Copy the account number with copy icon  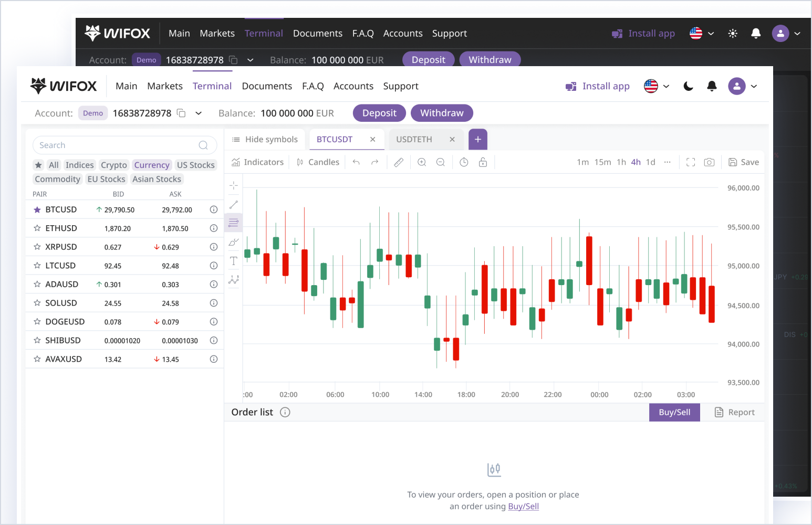click(181, 113)
